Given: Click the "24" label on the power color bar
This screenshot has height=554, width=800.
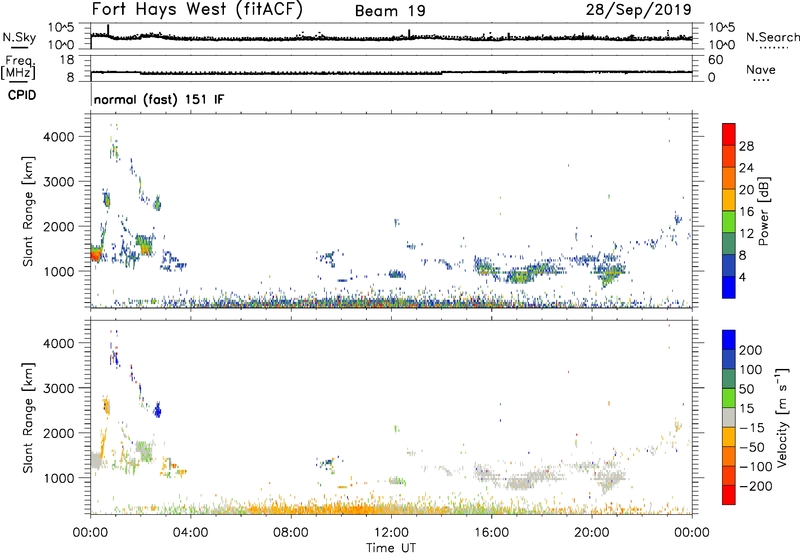Looking at the screenshot, I should (x=746, y=168).
